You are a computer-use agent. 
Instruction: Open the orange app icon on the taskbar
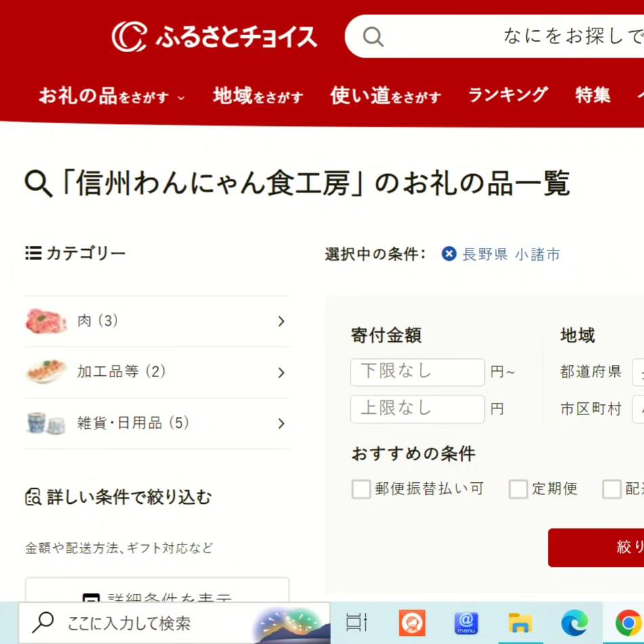click(x=412, y=622)
